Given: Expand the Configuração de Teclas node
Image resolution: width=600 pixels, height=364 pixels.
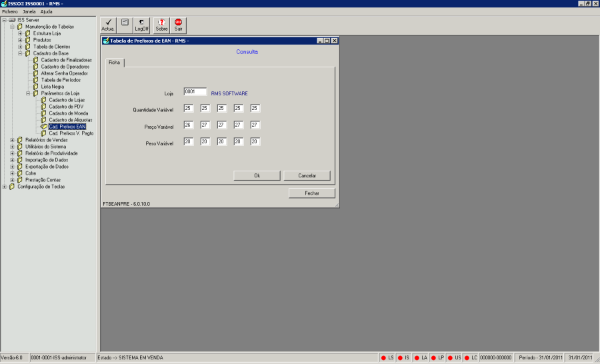Looking at the screenshot, I should (5, 187).
